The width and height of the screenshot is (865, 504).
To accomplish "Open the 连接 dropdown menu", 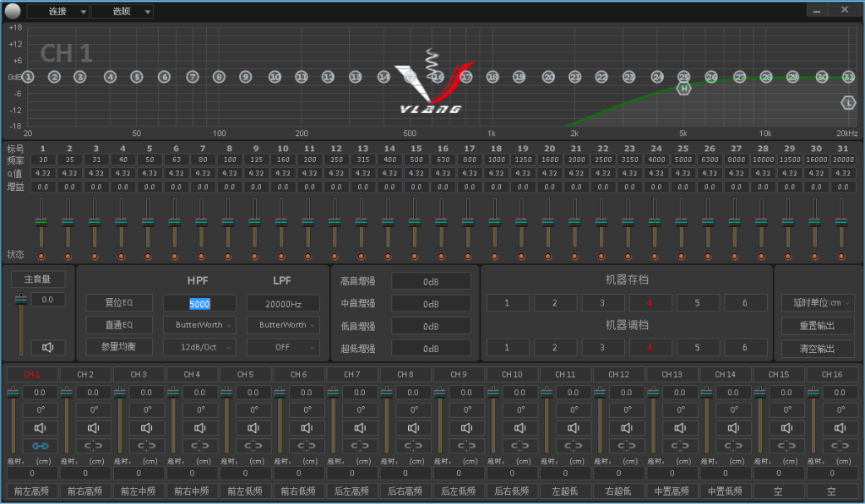I will [x=58, y=11].
